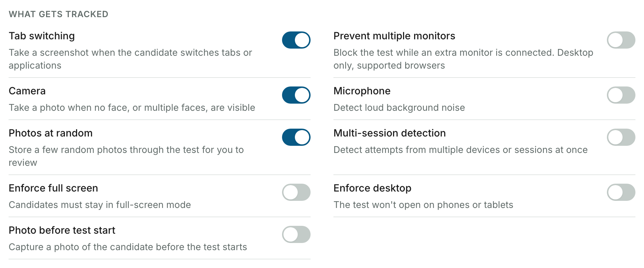This screenshot has height=268, width=644.
Task: Click the Microphone setting label
Action: [362, 91]
